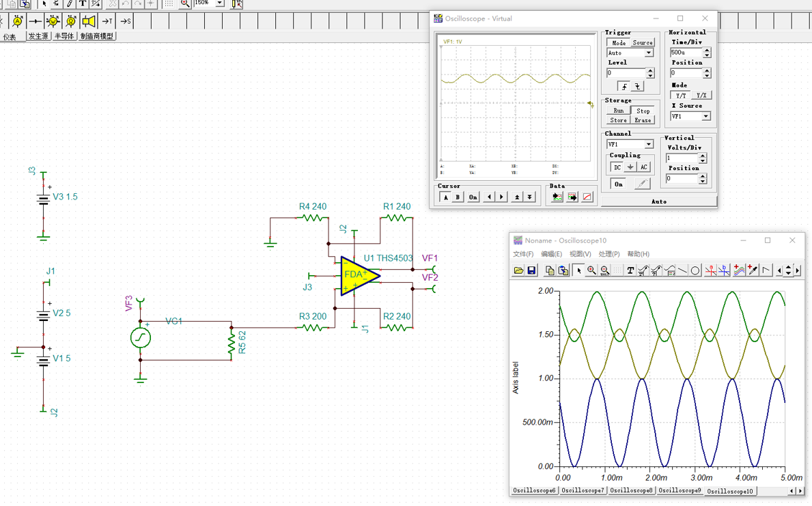The image size is (812, 506).
Task: Open the trigger mode Auto dropdown
Action: point(649,53)
